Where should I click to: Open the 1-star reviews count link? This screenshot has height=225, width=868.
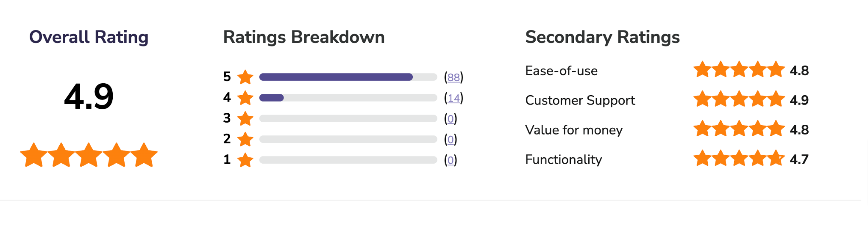point(451,160)
